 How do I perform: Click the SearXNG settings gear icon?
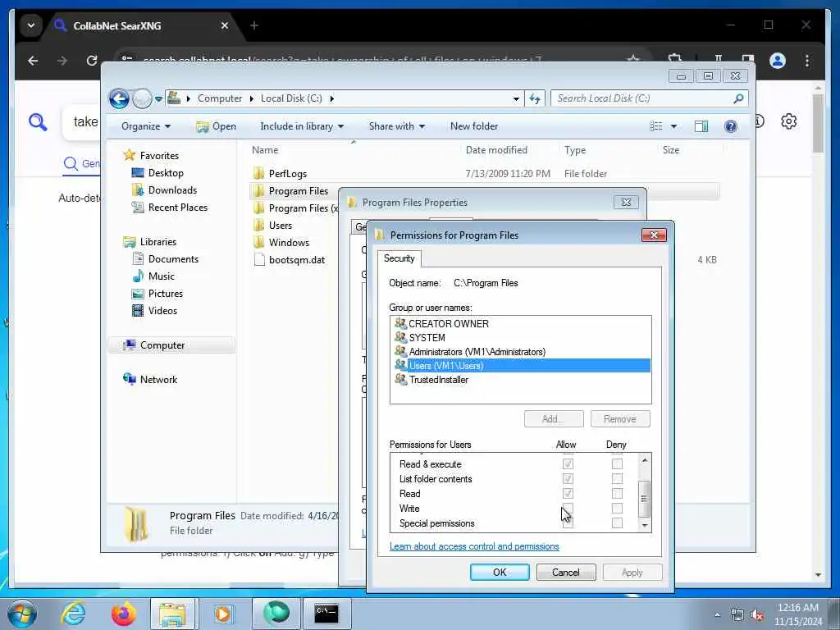tap(788, 121)
